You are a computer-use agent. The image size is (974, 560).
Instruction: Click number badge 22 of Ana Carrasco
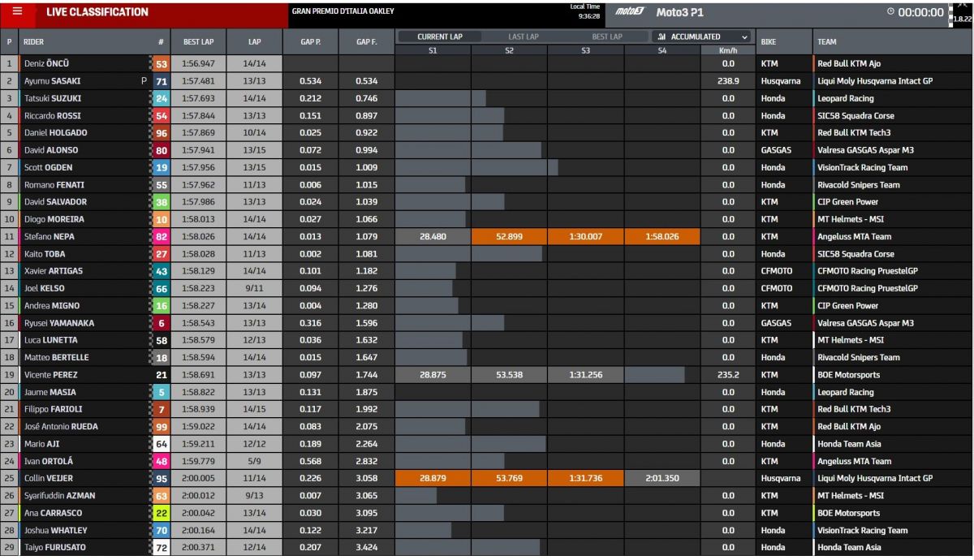coord(161,513)
